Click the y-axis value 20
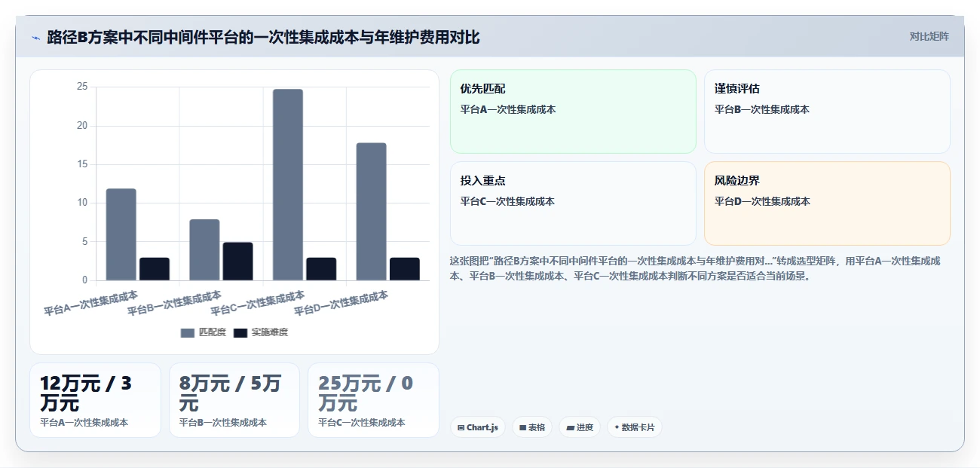Viewport: 980px width, 468px height. 82,125
